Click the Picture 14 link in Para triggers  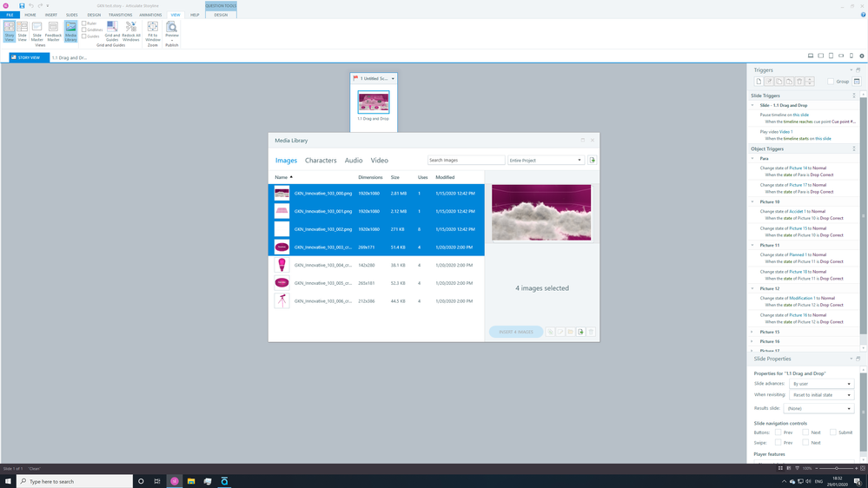pos(798,168)
